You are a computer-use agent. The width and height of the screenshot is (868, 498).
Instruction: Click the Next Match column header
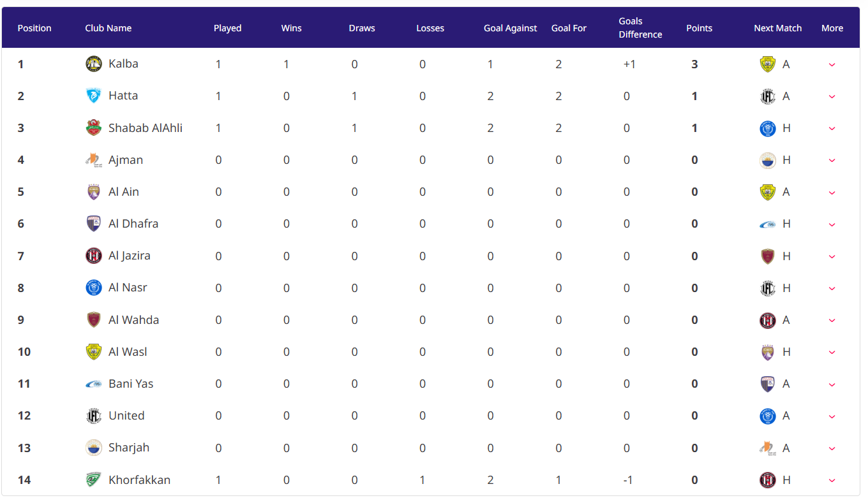tap(778, 28)
